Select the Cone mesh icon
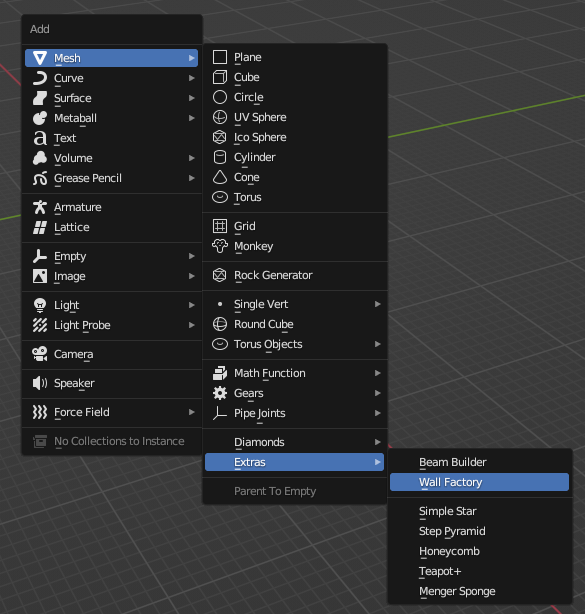The width and height of the screenshot is (585, 614). coord(220,177)
